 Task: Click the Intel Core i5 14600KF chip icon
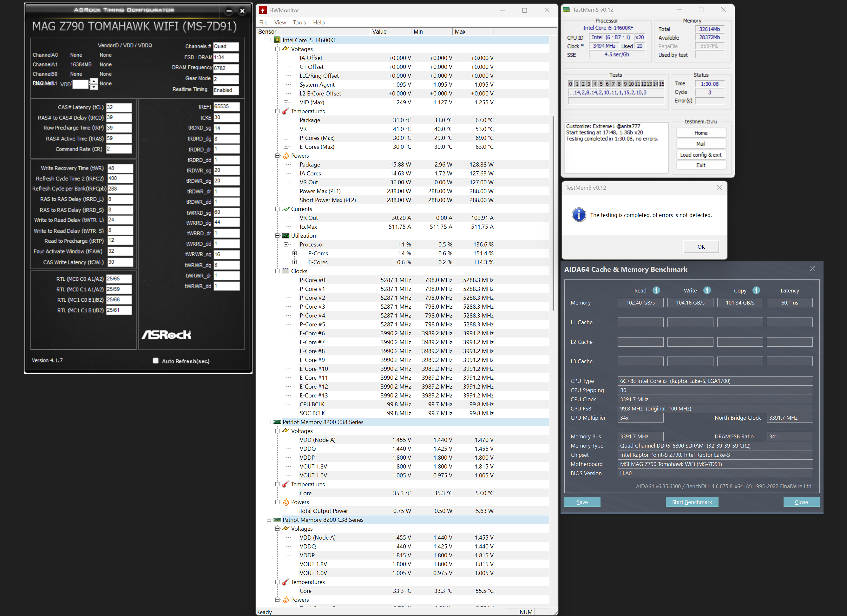[277, 40]
